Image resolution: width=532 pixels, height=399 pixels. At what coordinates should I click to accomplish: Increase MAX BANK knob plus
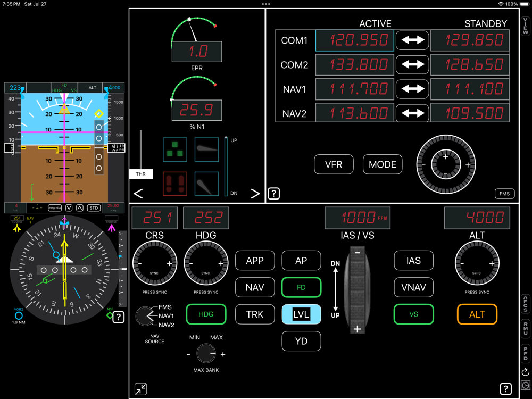(x=223, y=354)
